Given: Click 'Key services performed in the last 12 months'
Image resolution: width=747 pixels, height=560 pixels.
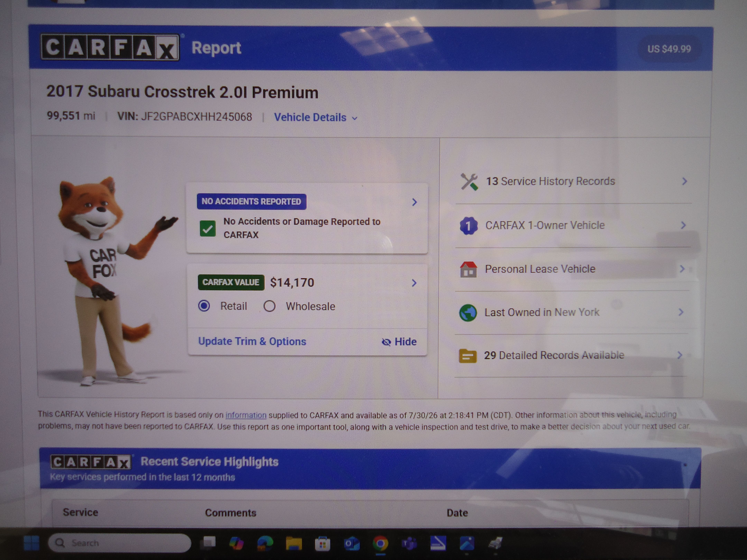Looking at the screenshot, I should [x=142, y=477].
